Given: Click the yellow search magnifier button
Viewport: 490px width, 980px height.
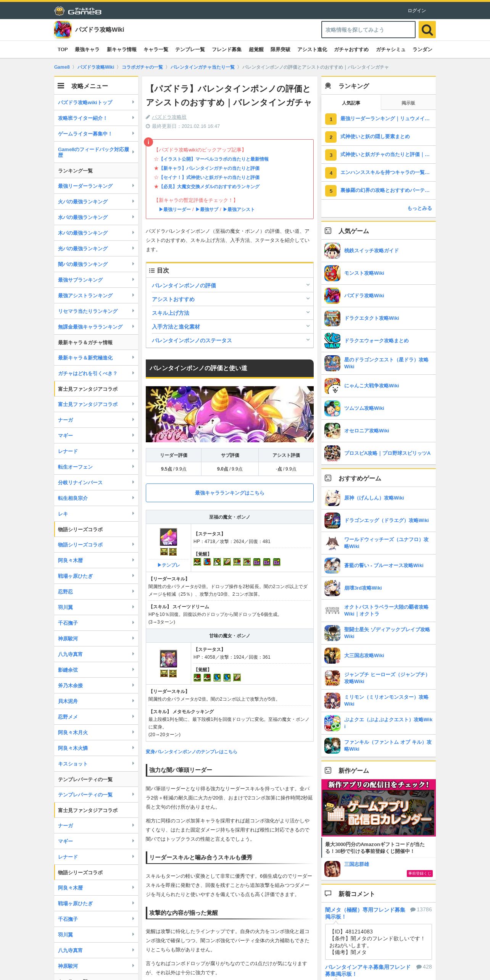Looking at the screenshot, I should point(427,30).
